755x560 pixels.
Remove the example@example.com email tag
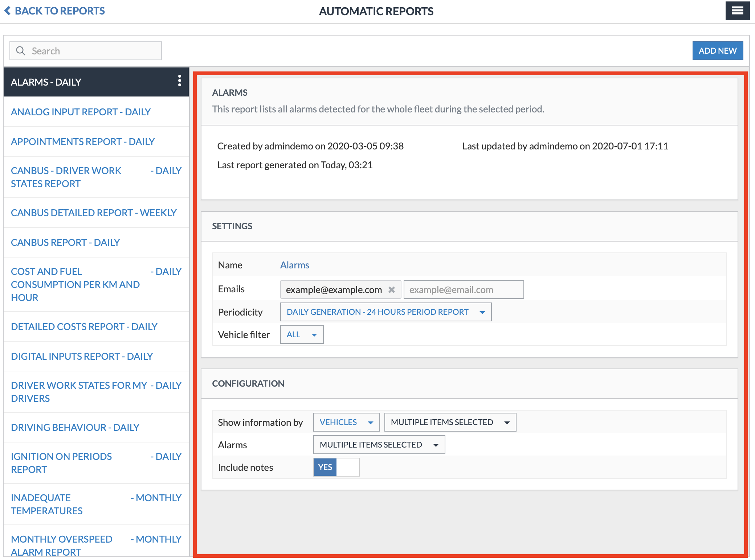pyautogui.click(x=392, y=290)
